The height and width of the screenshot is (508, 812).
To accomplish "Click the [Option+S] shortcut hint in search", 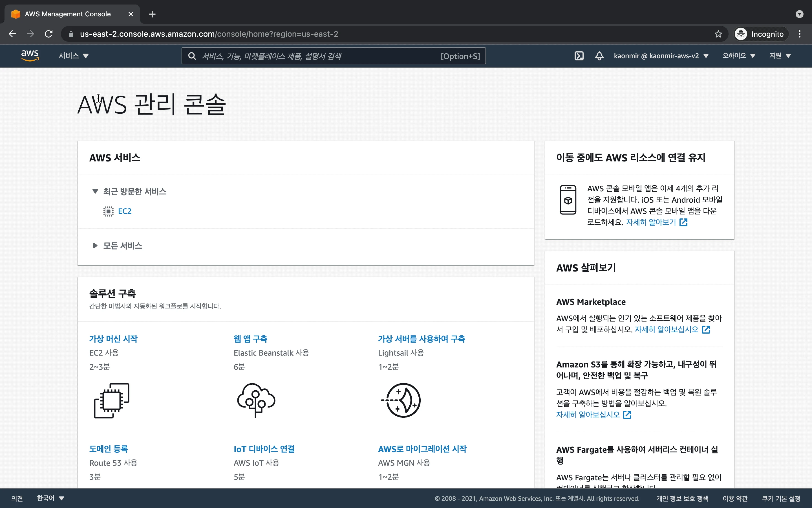I will pyautogui.click(x=460, y=56).
